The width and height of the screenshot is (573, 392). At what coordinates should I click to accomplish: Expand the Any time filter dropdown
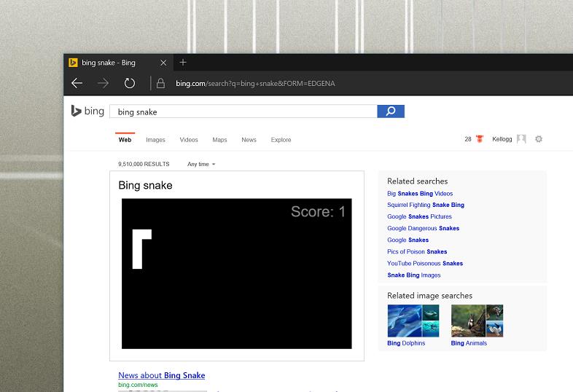tap(201, 164)
